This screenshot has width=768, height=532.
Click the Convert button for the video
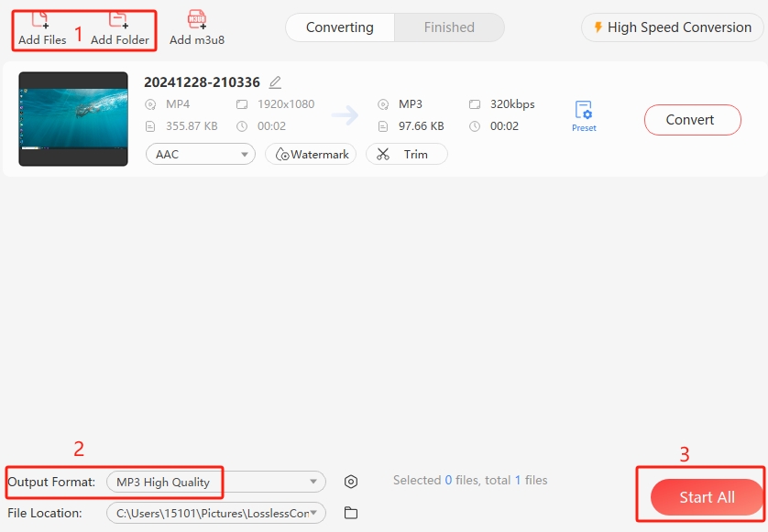692,120
